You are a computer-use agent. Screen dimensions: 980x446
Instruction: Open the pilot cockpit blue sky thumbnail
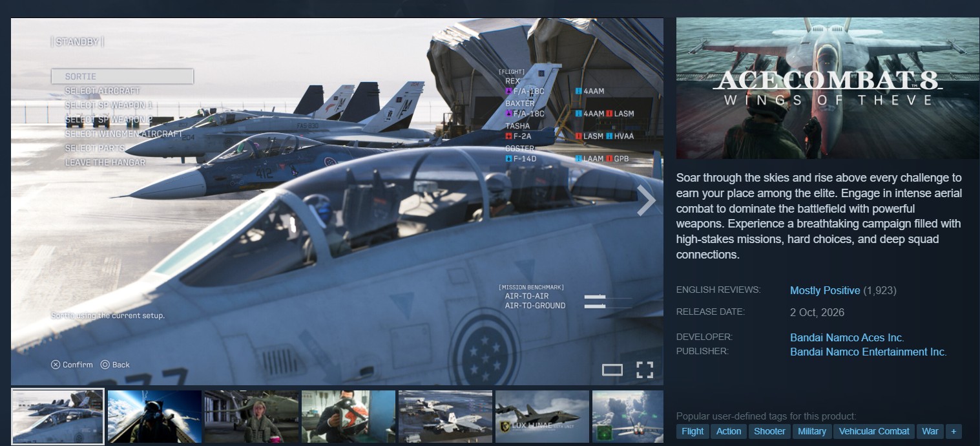(x=154, y=416)
